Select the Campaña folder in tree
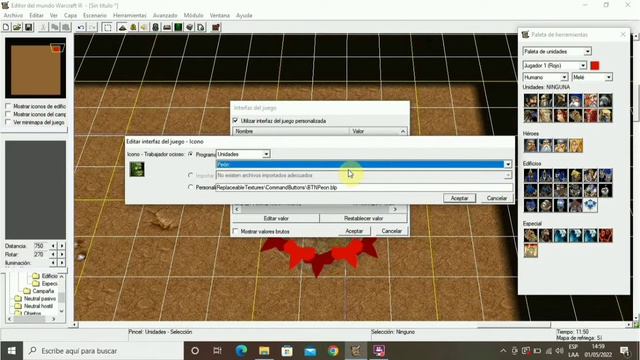 tap(43, 291)
